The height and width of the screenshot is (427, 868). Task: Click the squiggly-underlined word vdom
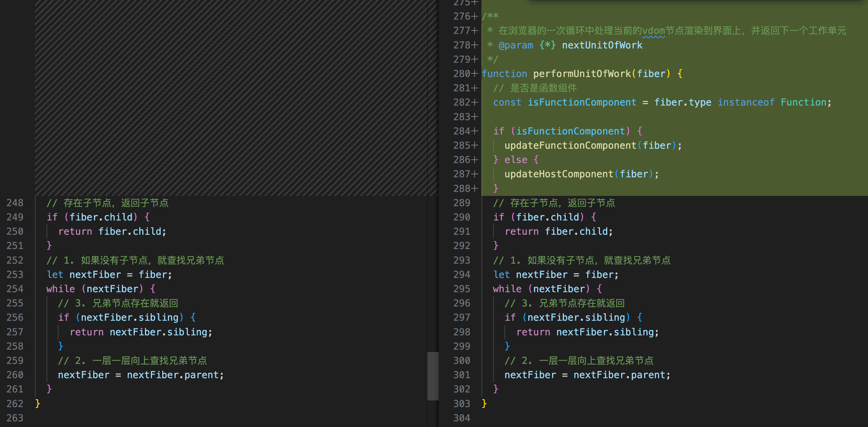tap(653, 31)
